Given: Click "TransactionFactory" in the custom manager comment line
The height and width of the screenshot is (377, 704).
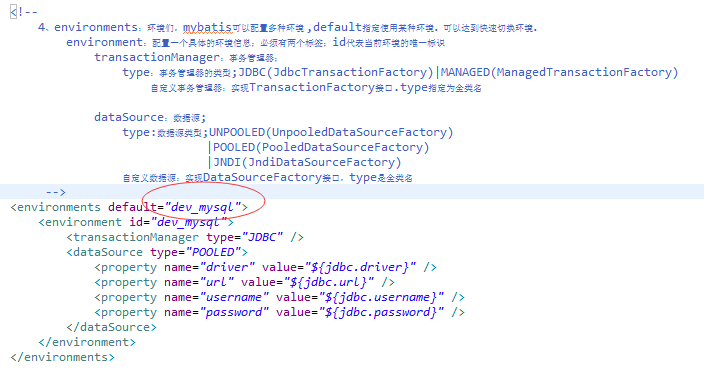Looking at the screenshot, I should 312,88.
